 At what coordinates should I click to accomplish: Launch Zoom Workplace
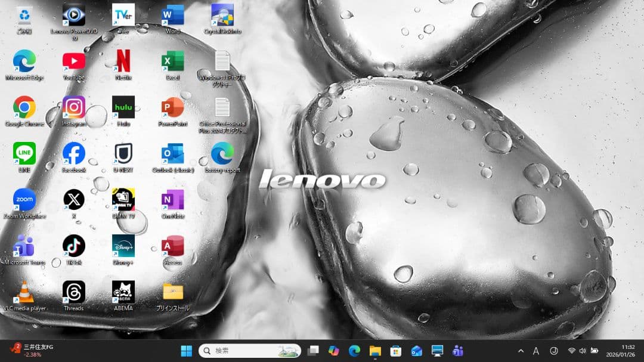[x=24, y=200]
